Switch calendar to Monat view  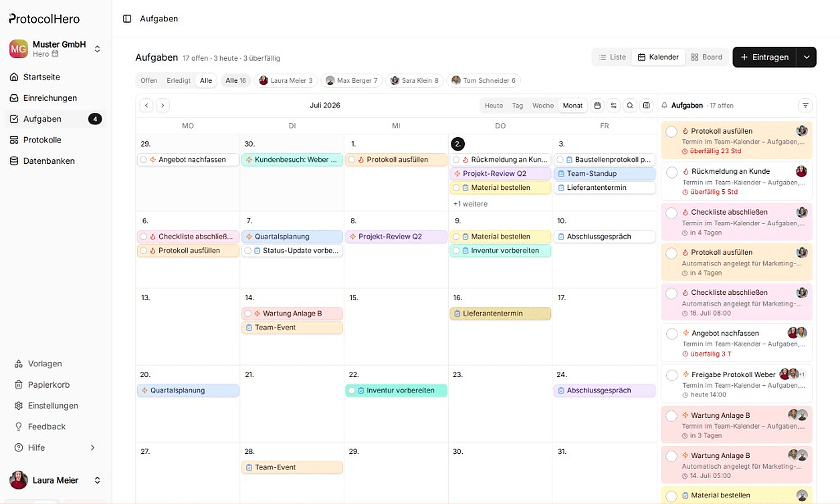pos(573,106)
